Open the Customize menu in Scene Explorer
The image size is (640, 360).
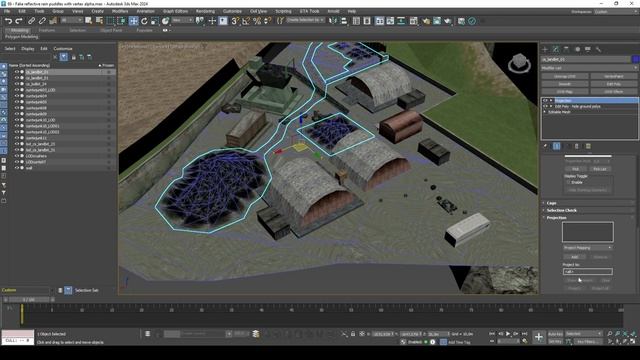63,49
